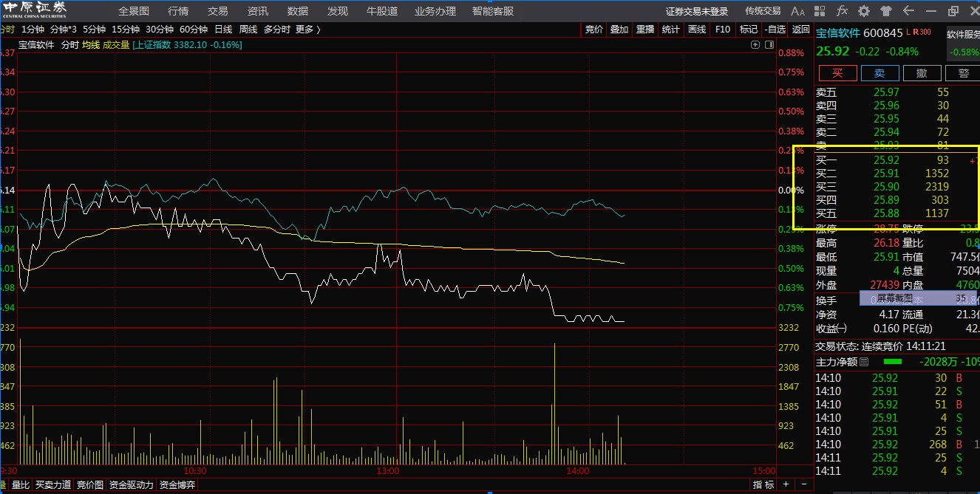Click the 画线 draw line button
This screenshot has height=494, width=980.
(x=697, y=30)
